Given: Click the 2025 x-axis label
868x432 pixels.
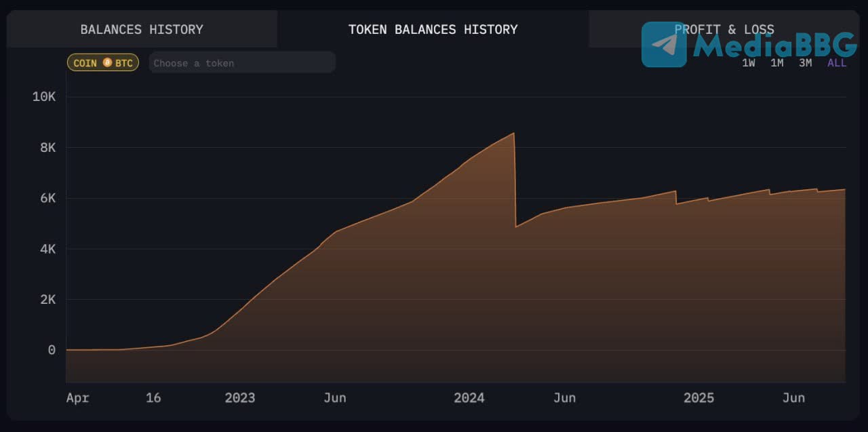Looking at the screenshot, I should (x=698, y=397).
